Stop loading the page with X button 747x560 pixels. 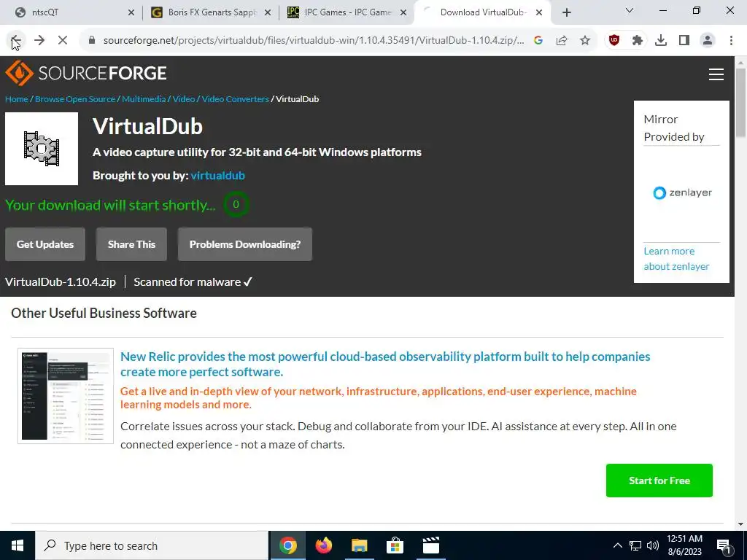click(63, 41)
